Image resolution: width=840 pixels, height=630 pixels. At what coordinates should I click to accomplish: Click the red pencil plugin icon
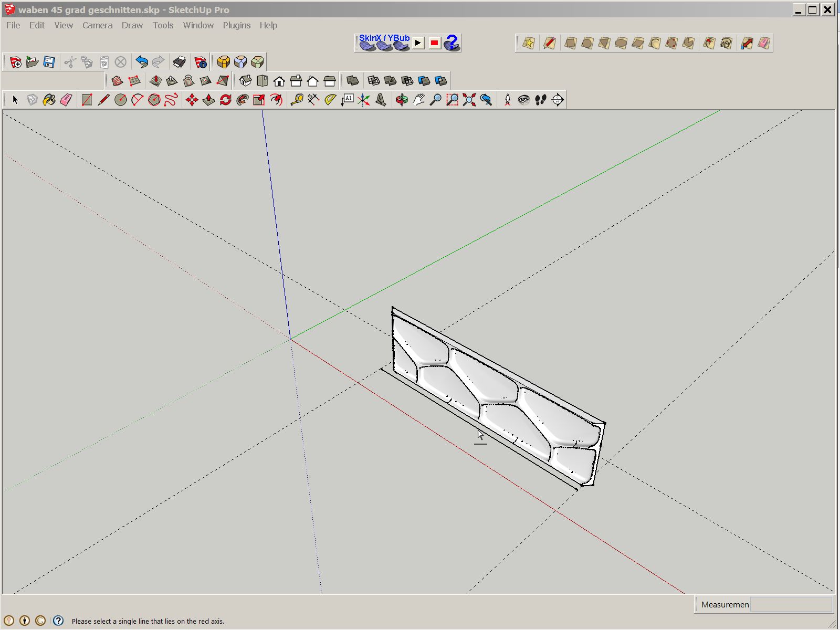coord(549,43)
